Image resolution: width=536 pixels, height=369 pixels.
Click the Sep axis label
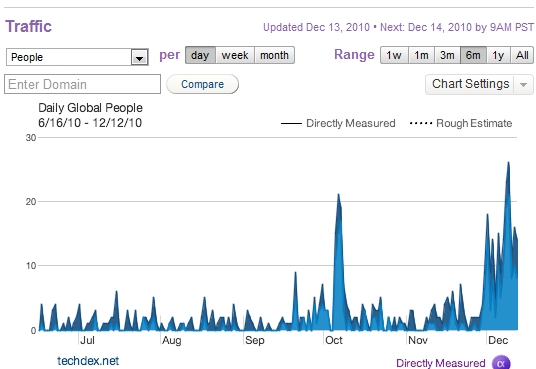pyautogui.click(x=255, y=340)
